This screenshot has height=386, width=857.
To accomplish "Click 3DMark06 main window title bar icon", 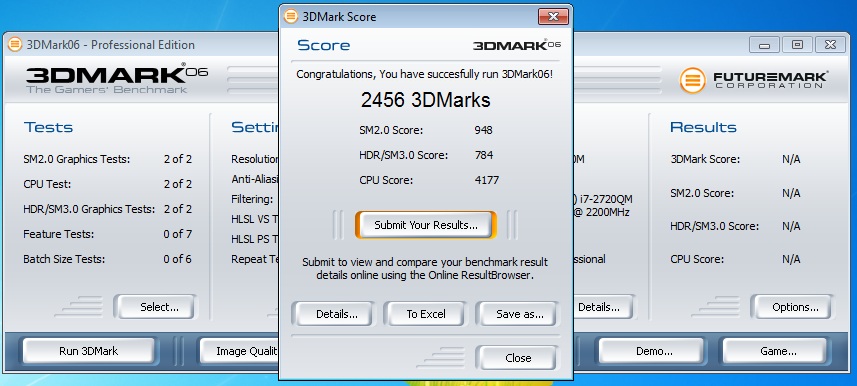I will coord(15,44).
